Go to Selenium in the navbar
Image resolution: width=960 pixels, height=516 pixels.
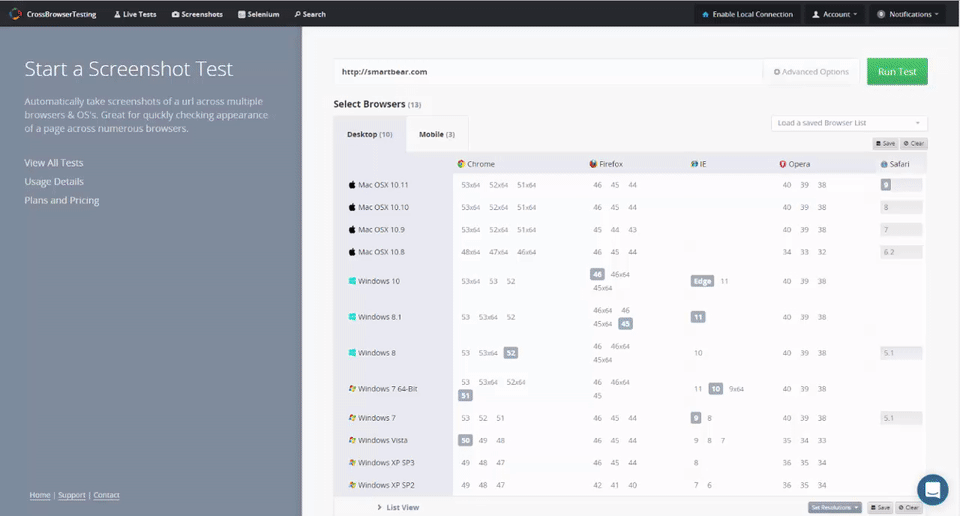tap(258, 14)
